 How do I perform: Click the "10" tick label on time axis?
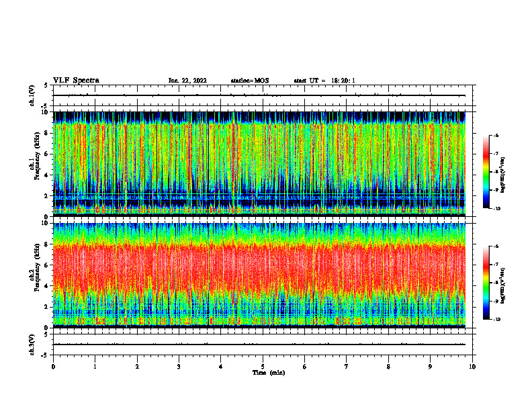click(x=472, y=367)
